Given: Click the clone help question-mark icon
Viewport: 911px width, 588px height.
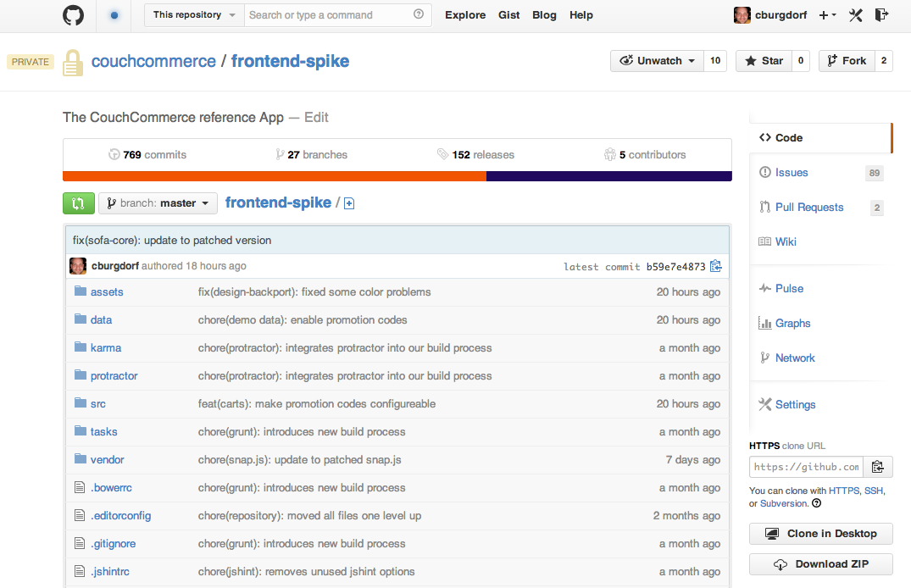Looking at the screenshot, I should coord(816,503).
